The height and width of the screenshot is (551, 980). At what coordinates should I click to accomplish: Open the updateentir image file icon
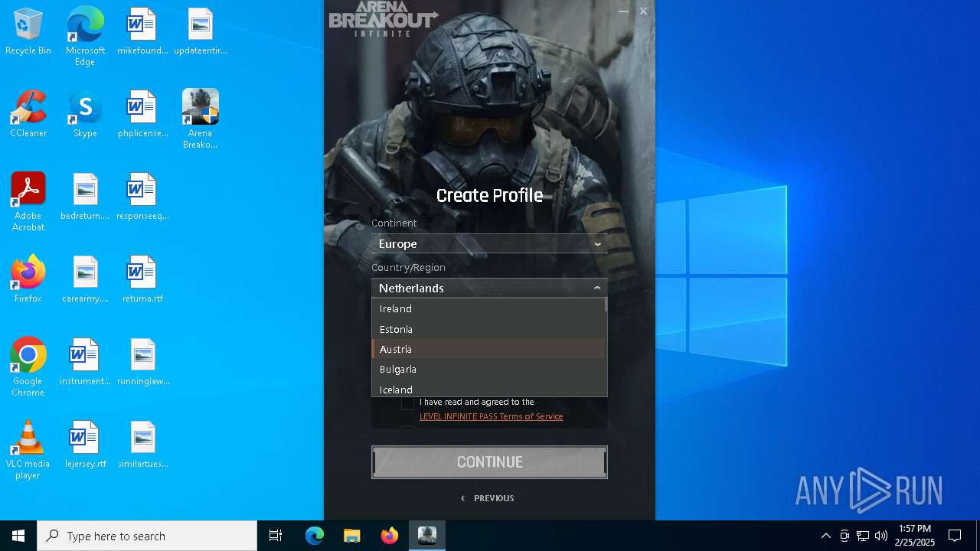(x=200, y=31)
